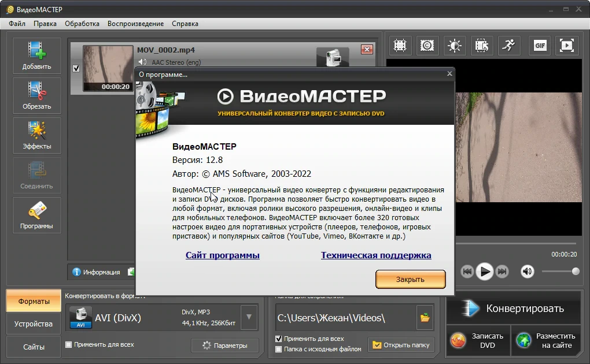Viewport: 590px width, 364px height.
Task: Uncheck Применить для всех under save folder
Action: coord(278,339)
